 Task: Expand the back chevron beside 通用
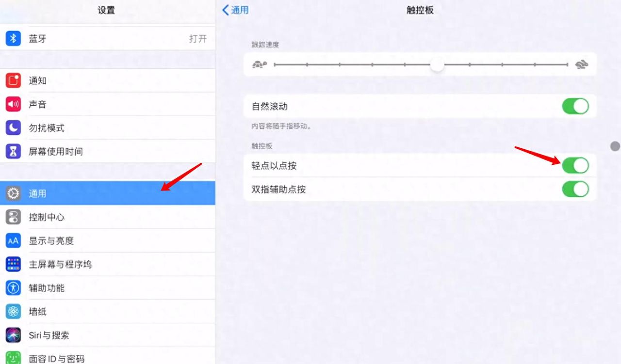pos(224,10)
